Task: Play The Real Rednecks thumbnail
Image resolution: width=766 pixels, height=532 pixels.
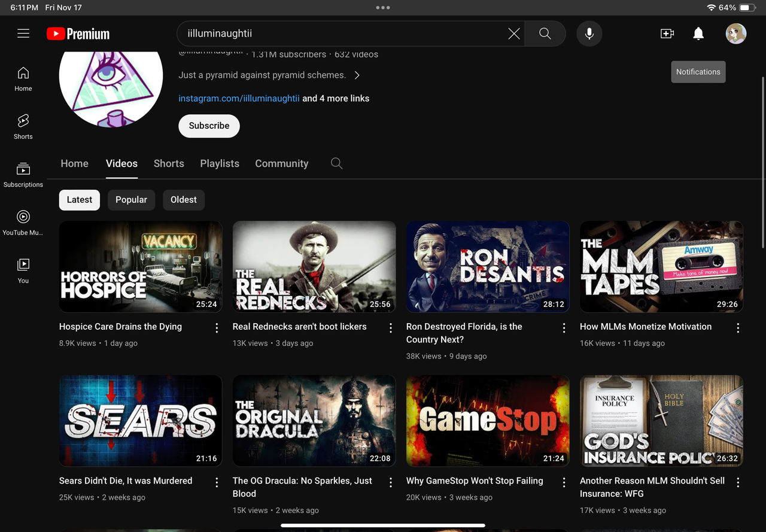Action: click(314, 267)
